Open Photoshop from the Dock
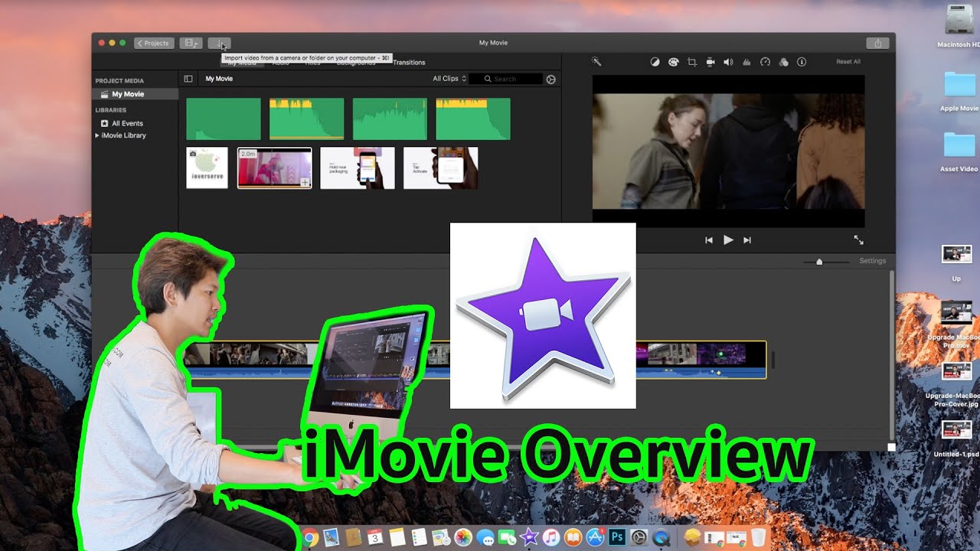 pyautogui.click(x=617, y=538)
